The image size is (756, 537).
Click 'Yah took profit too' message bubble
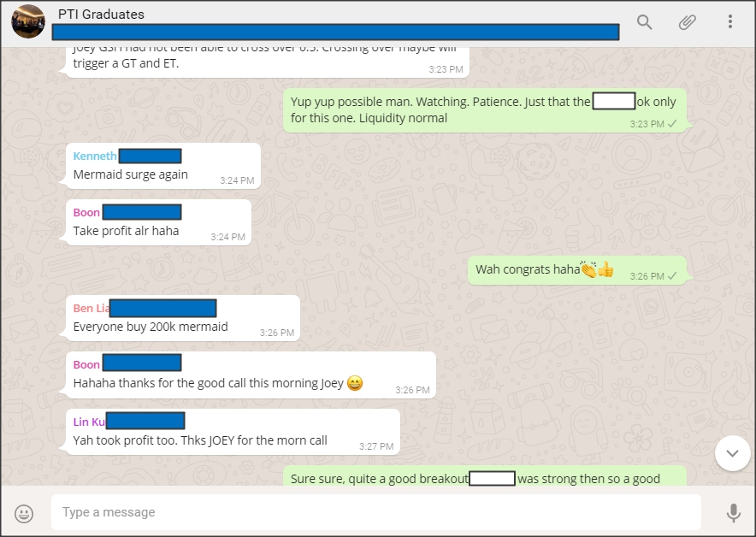233,432
